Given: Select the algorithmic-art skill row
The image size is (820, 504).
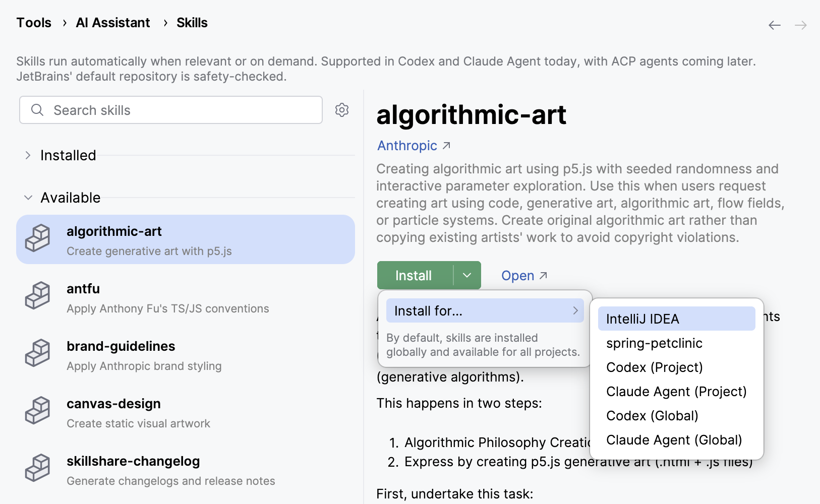Looking at the screenshot, I should pyautogui.click(x=186, y=239).
